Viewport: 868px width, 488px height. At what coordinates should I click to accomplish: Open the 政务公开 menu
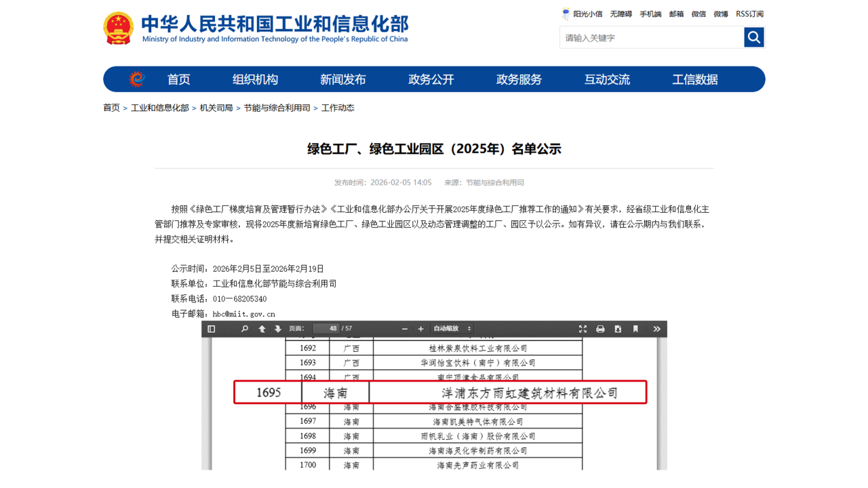[x=431, y=79]
